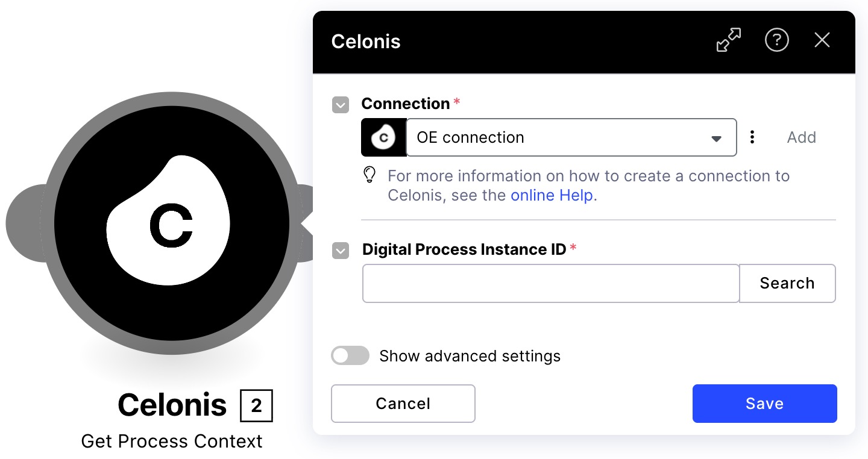Collapse the Connection section chevron
Image resolution: width=868 pixels, height=459 pixels.
pyautogui.click(x=341, y=105)
